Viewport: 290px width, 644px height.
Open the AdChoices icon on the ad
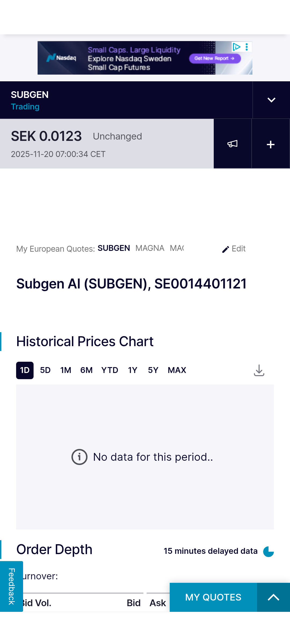(x=236, y=47)
